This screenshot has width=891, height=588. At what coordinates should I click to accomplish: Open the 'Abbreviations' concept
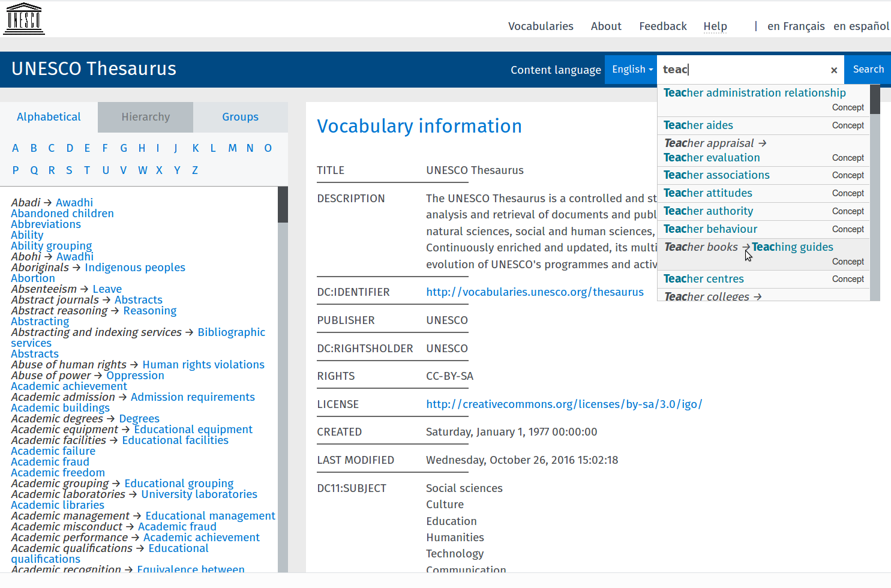46,224
